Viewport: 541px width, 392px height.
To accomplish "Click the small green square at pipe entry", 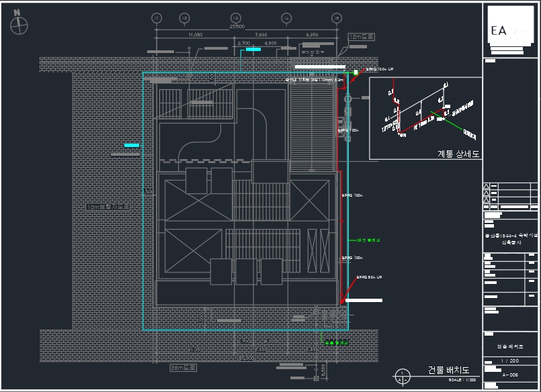I will pyautogui.click(x=355, y=70).
